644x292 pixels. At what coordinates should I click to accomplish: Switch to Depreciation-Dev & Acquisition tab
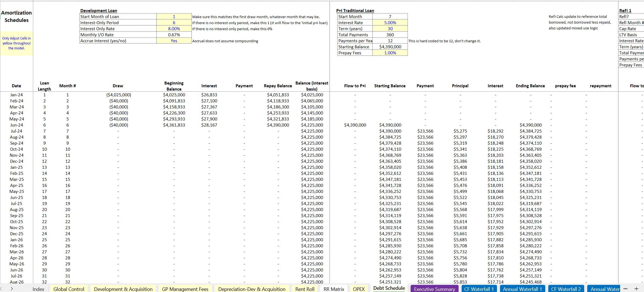[x=252, y=289]
